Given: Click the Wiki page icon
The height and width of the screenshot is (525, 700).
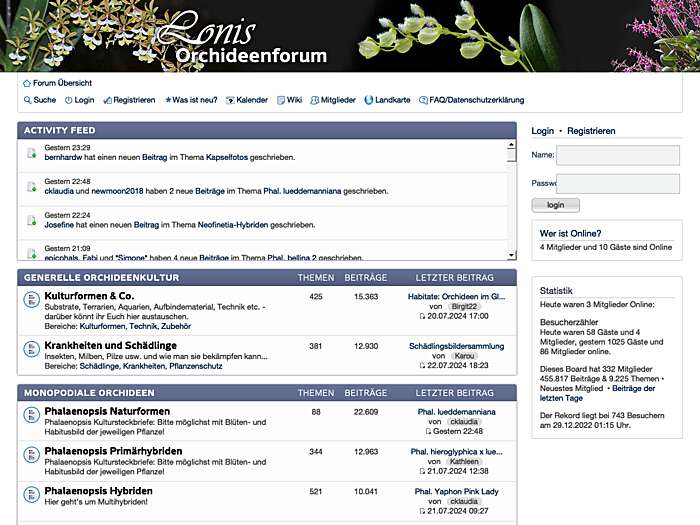Looking at the screenshot, I should coord(281,100).
